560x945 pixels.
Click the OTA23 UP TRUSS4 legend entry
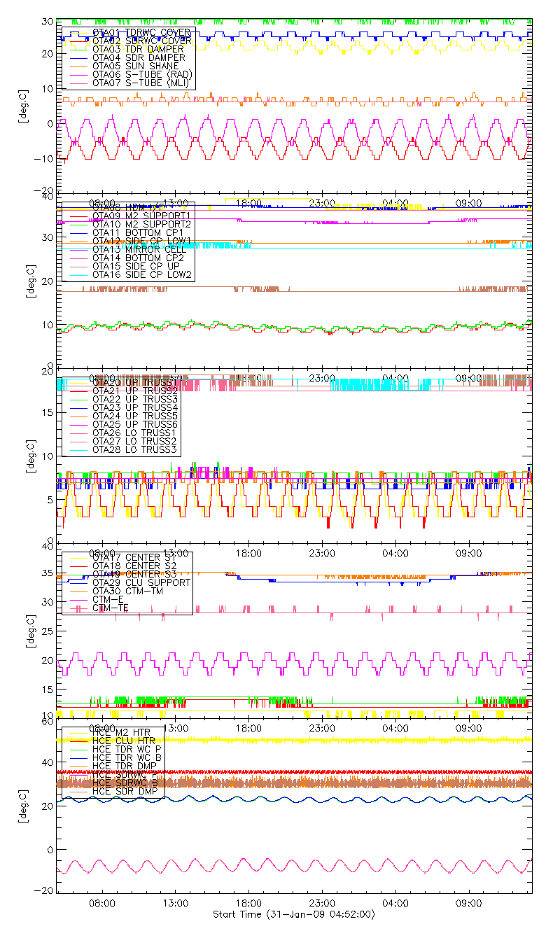click(x=134, y=407)
